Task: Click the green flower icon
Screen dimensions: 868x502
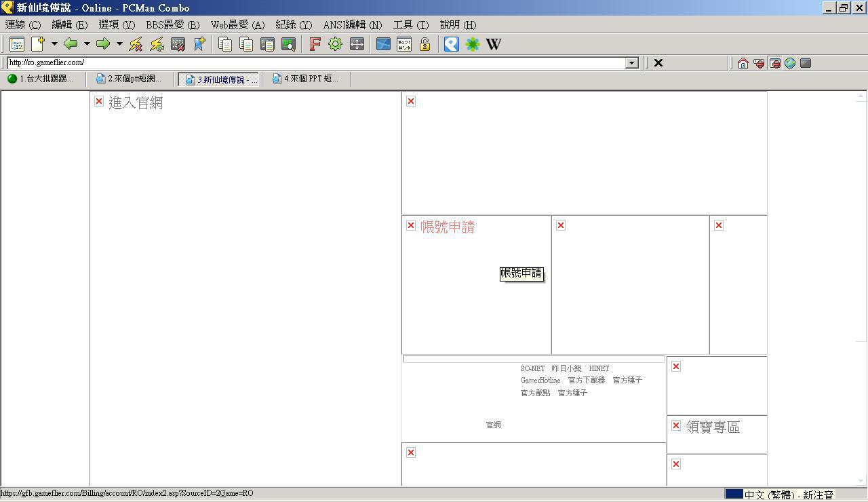Action: point(473,44)
